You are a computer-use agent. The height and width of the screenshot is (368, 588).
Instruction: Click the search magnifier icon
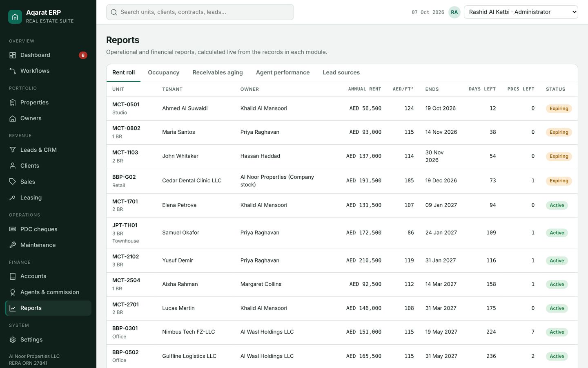pyautogui.click(x=114, y=12)
